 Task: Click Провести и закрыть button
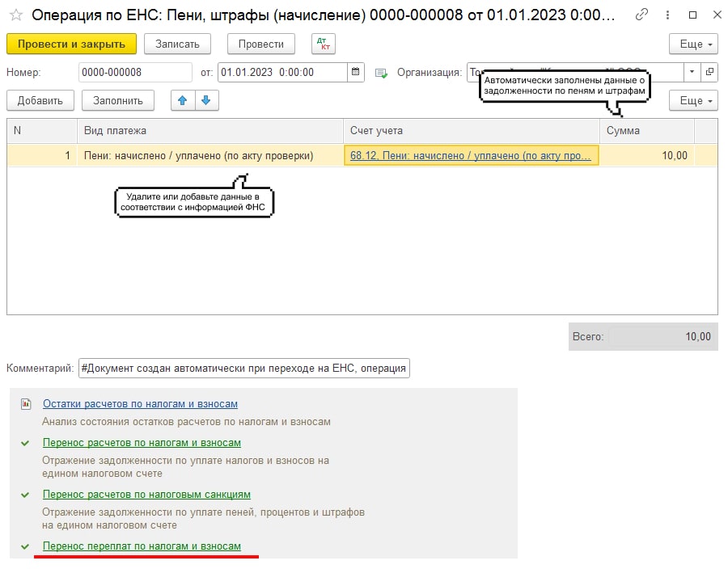pos(71,44)
